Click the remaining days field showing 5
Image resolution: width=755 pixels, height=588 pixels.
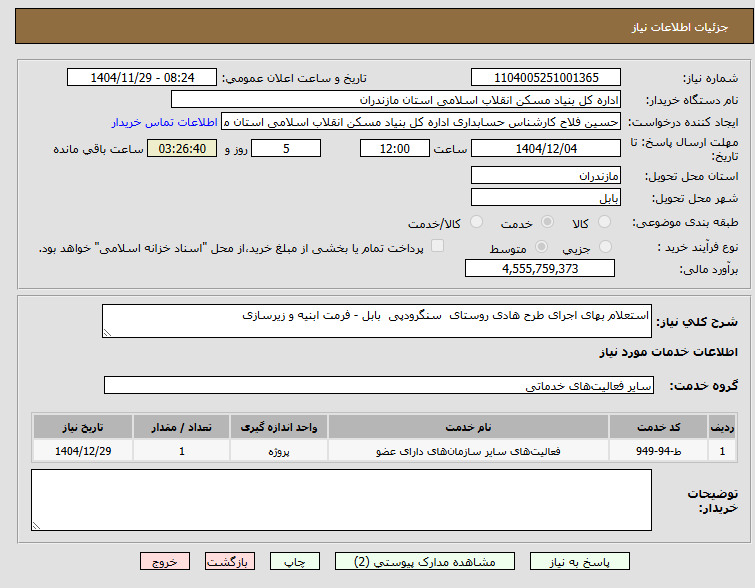coord(286,148)
